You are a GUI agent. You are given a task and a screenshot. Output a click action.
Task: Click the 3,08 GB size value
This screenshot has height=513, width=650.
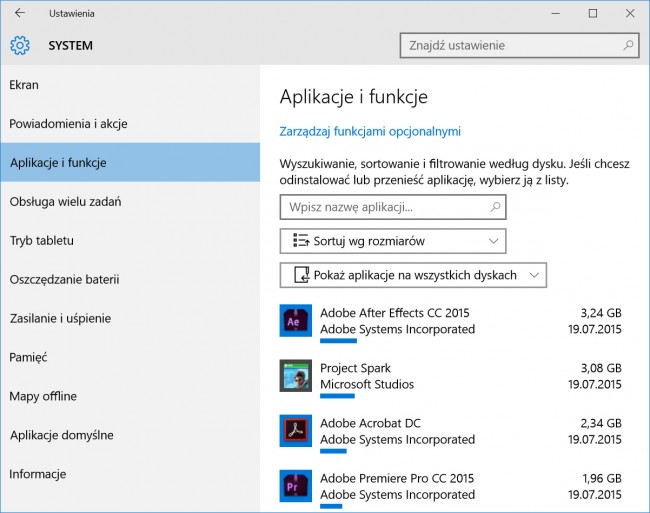tap(601, 368)
